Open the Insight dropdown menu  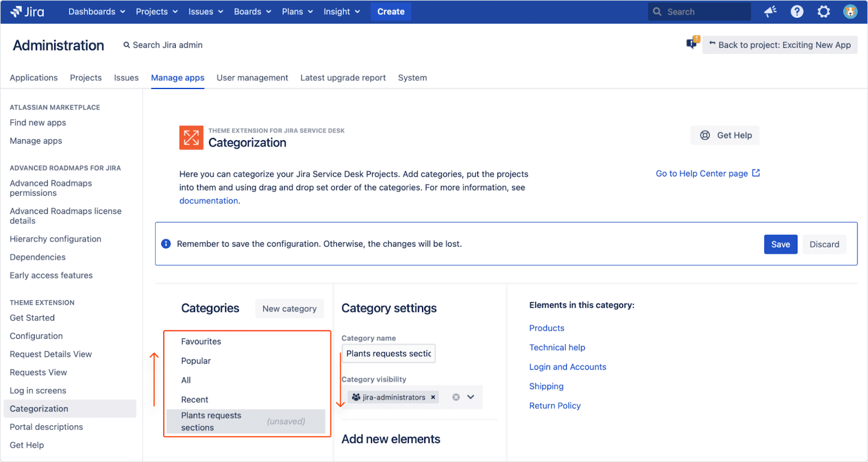341,11
